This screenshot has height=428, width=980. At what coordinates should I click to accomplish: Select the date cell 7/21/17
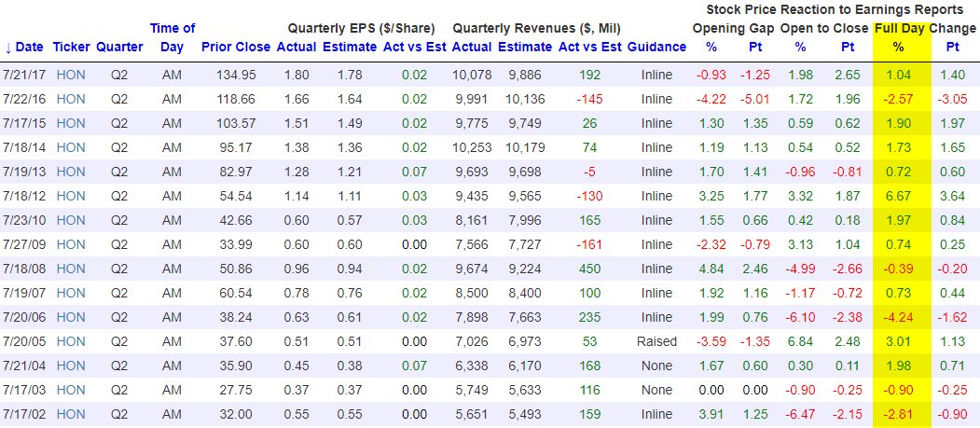(x=23, y=75)
